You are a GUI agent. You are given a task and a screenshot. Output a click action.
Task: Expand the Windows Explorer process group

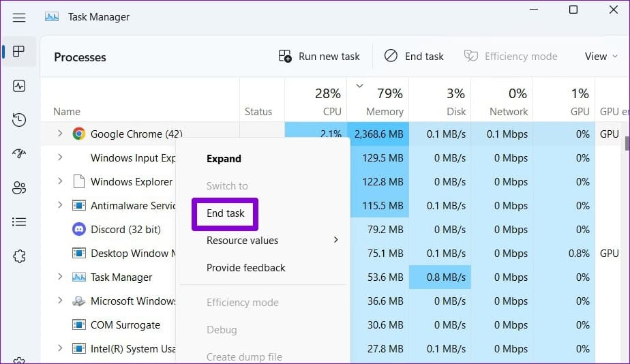[60, 181]
